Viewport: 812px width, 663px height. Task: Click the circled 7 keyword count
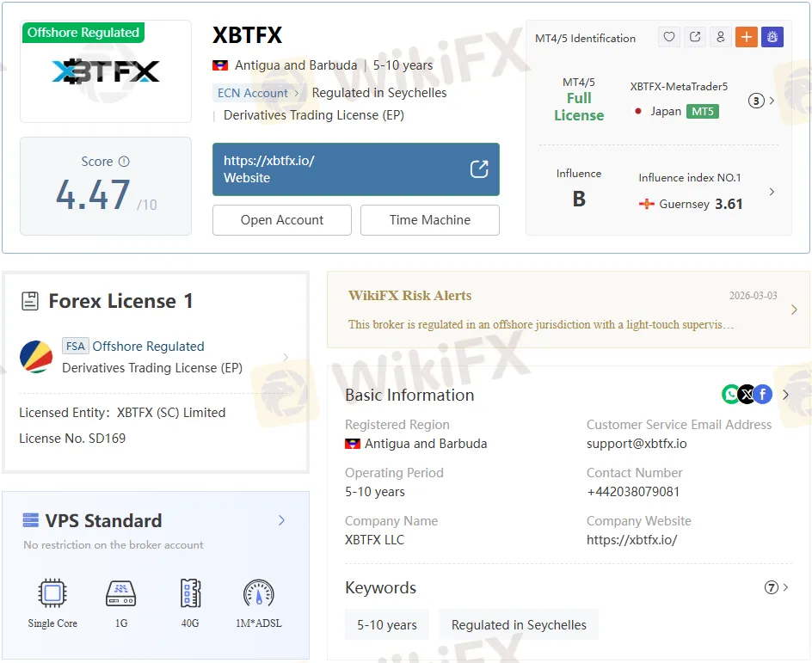point(771,587)
